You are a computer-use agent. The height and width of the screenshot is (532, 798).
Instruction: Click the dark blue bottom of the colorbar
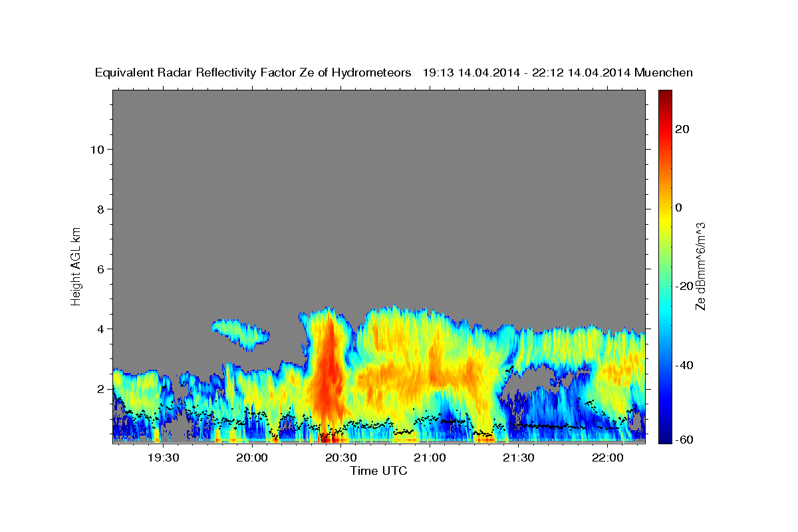coord(664,438)
